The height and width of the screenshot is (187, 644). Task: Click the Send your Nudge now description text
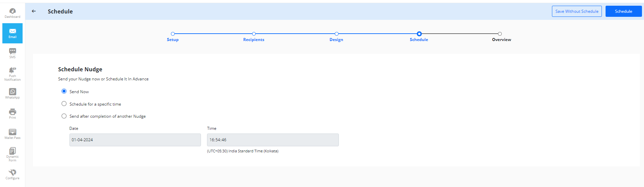point(103,79)
